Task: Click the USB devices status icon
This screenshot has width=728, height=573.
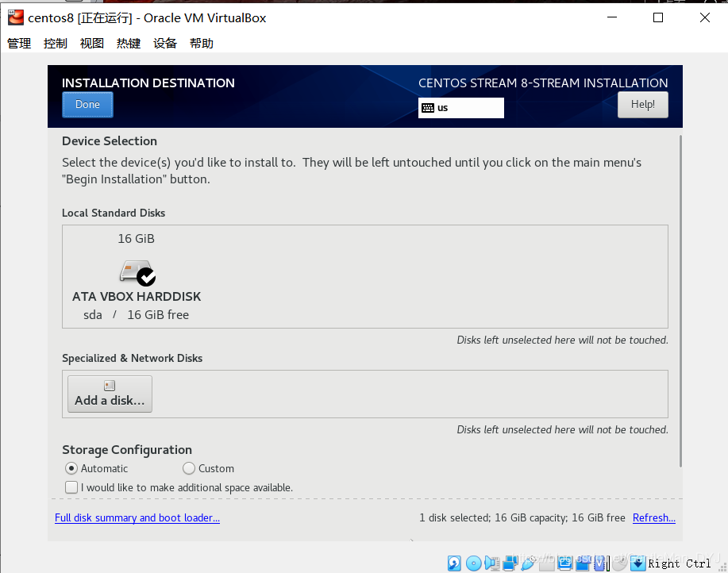Action: tap(529, 563)
